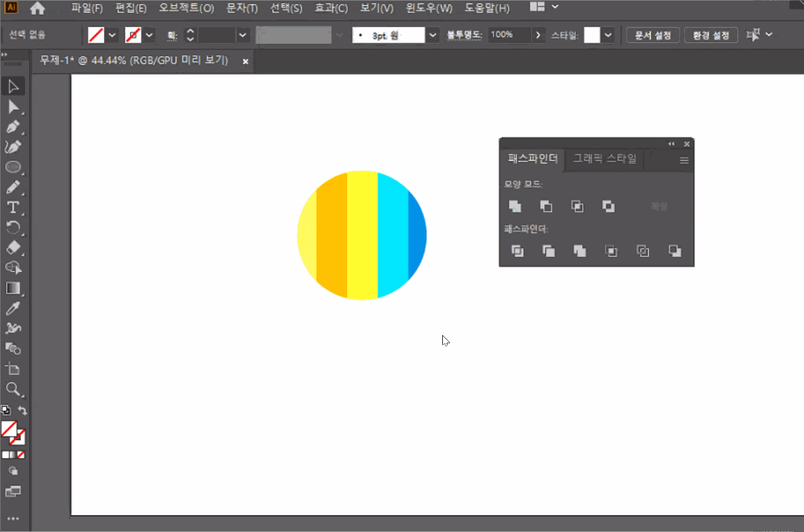Click the Unite shape mode icon
The height and width of the screenshot is (532, 804).
coord(515,206)
